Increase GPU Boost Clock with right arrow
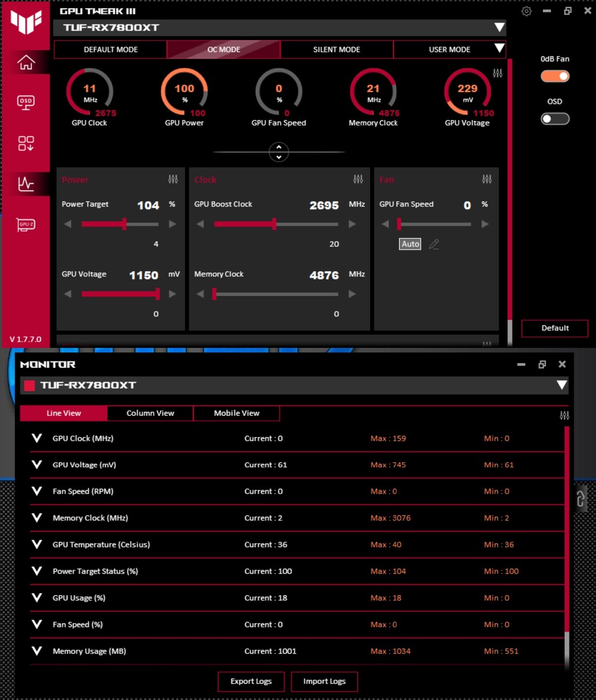The width and height of the screenshot is (596, 700). [x=352, y=224]
